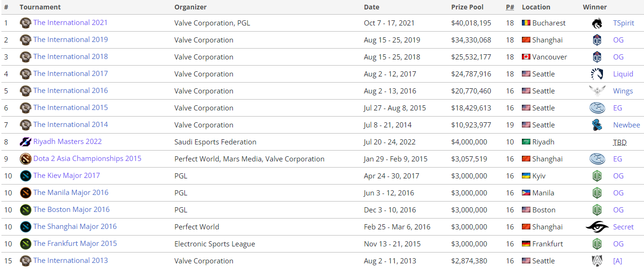Image resolution: width=644 pixels, height=270 pixels.
Task: Click the TBD winner text for Riyadh Masters
Action: (x=619, y=142)
